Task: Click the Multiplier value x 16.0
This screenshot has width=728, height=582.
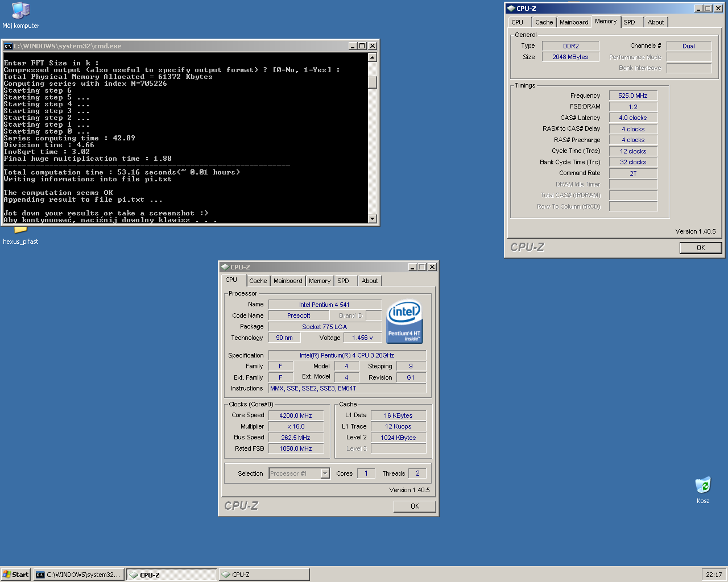Action: 296,426
